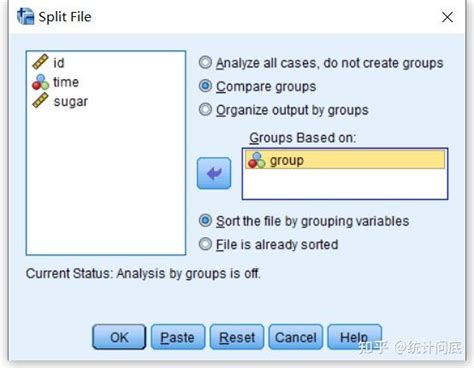This screenshot has width=474, height=368.
Task: Click the Reset button
Action: [237, 337]
